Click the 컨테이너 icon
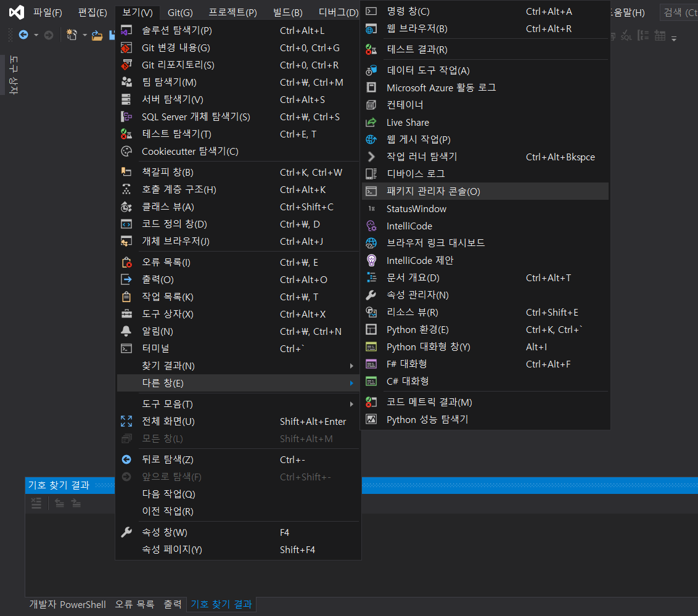The image size is (698, 616). click(371, 105)
